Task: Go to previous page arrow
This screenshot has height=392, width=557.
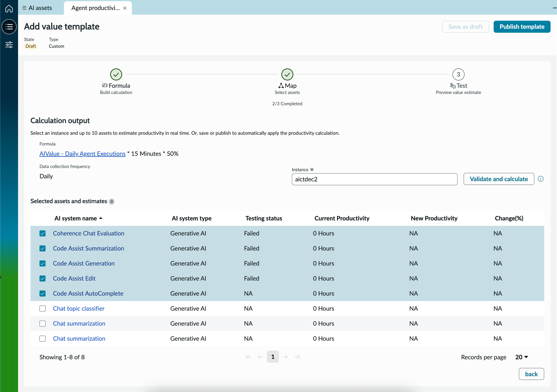Action: pyautogui.click(x=261, y=357)
